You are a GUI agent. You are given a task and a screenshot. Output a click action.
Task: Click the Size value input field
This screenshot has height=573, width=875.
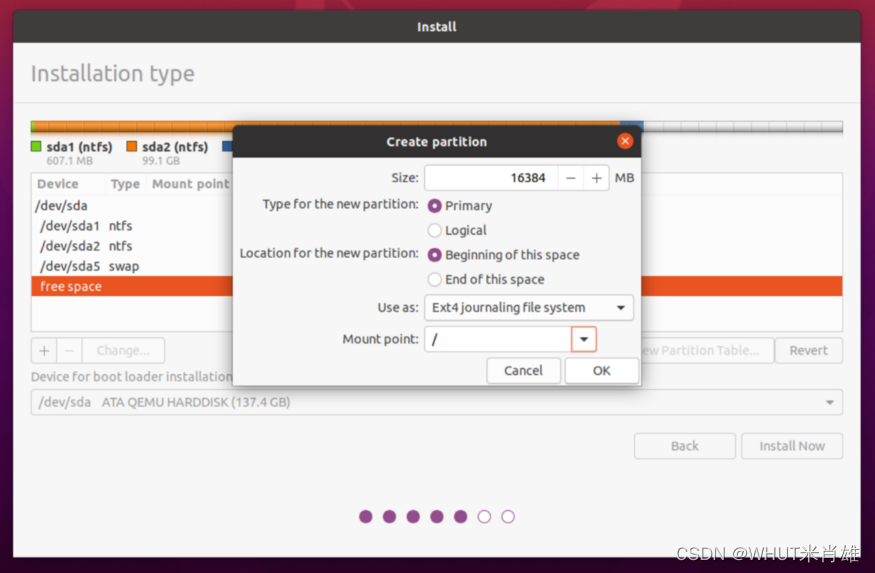[491, 178]
